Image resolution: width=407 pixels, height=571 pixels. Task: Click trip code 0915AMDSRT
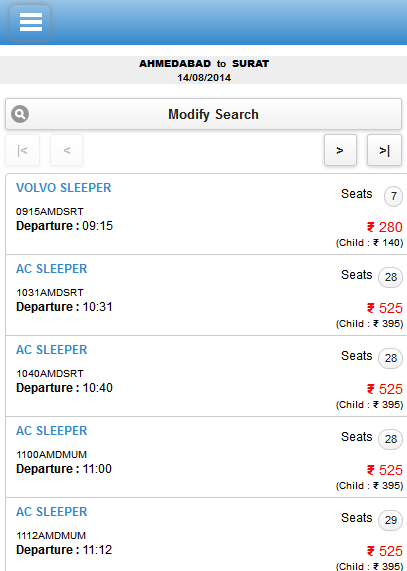pyautogui.click(x=50, y=212)
